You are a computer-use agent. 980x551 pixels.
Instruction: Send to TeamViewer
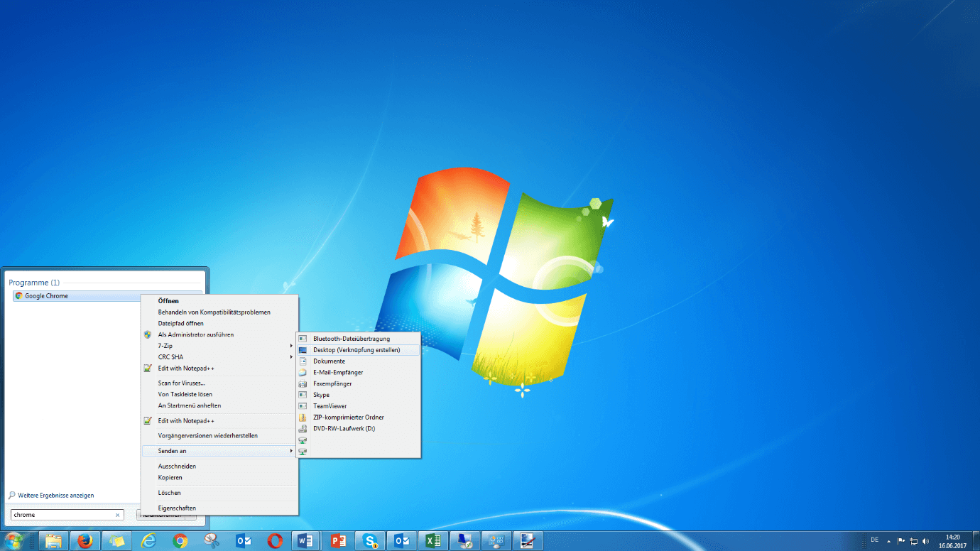pyautogui.click(x=359, y=406)
